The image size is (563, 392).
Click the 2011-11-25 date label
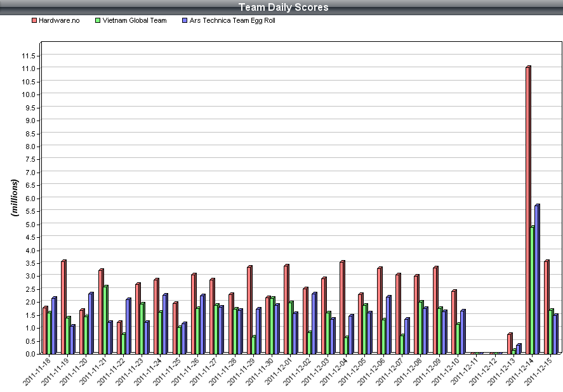pos(167,370)
